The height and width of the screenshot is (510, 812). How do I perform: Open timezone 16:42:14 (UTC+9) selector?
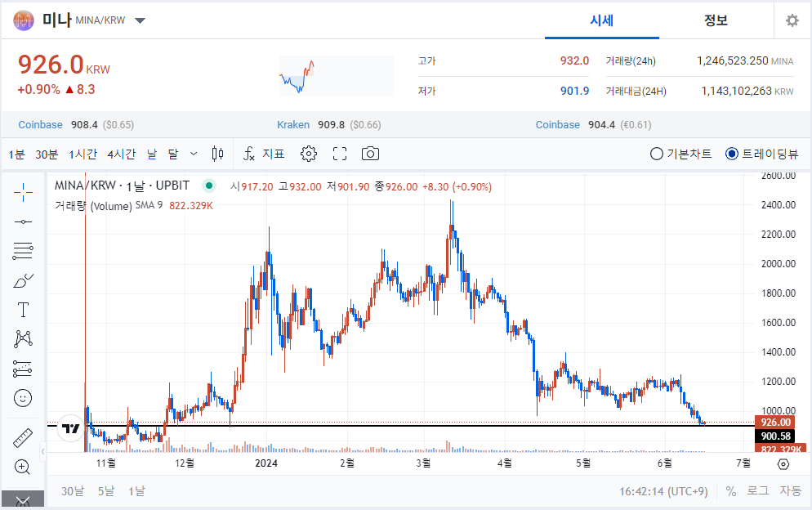(663, 491)
